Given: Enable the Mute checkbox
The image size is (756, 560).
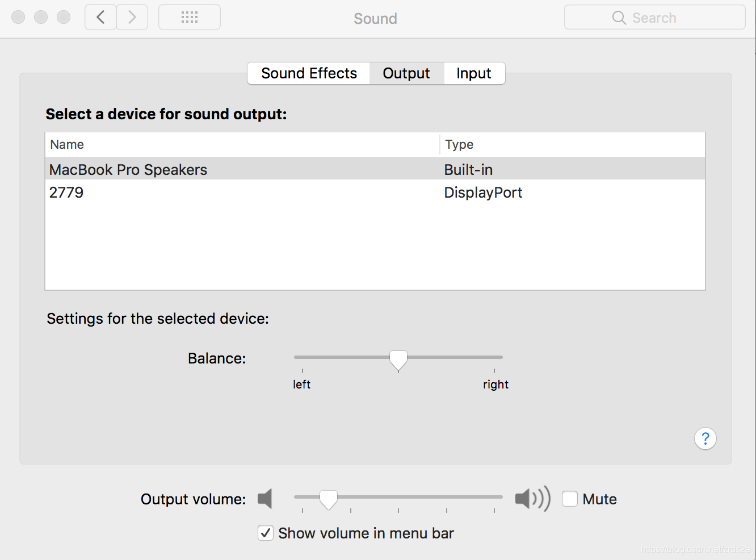Looking at the screenshot, I should point(570,499).
